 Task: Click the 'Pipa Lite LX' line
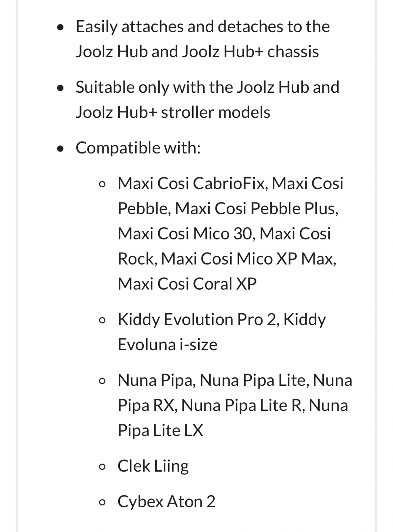(160, 431)
